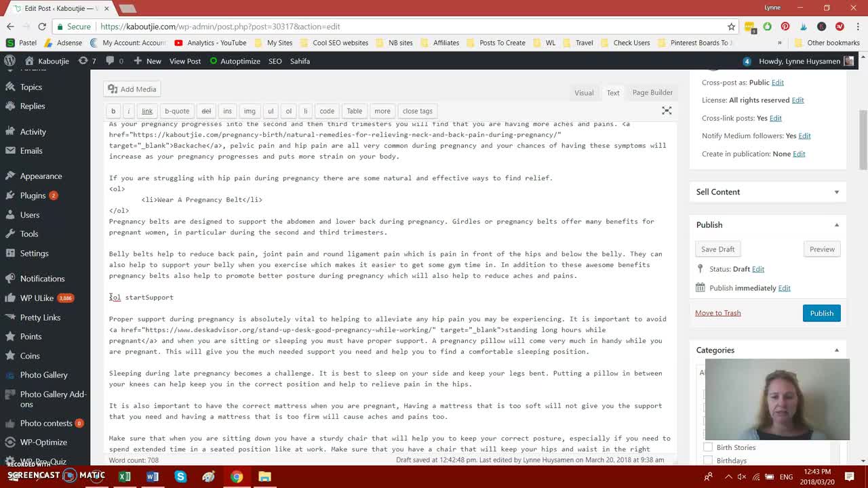
Task: Click the Pinterest extension icon
Action: pyautogui.click(x=785, y=26)
